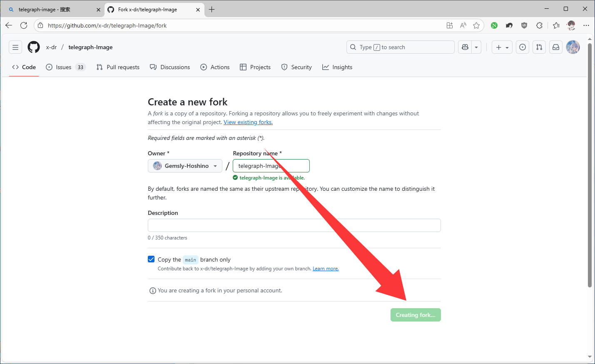Go to the Insights tab

tap(337, 67)
